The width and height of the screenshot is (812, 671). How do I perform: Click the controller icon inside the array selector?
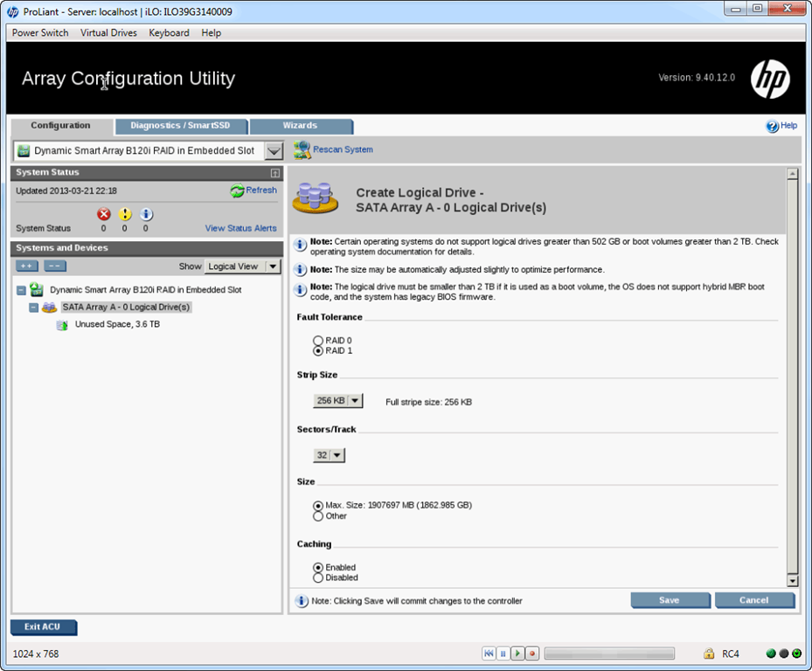coord(24,150)
